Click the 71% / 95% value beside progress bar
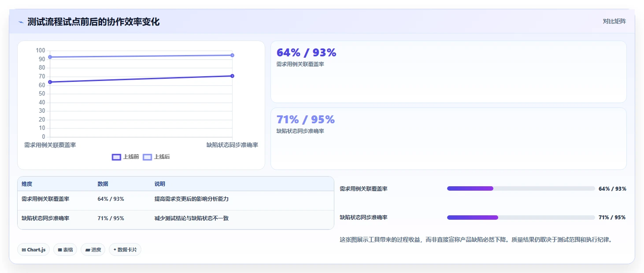Viewport: 644px width, 273px height. tap(612, 218)
